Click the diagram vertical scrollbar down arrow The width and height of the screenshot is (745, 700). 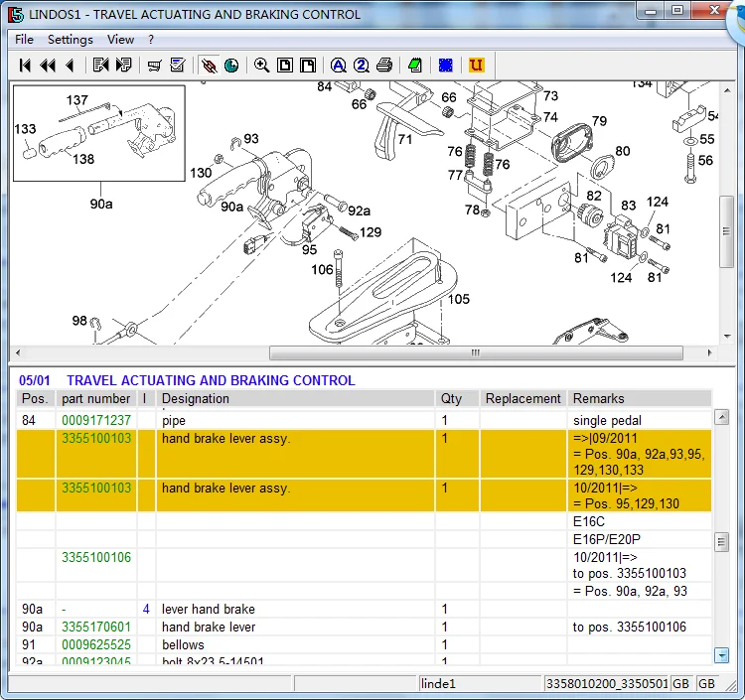click(727, 337)
